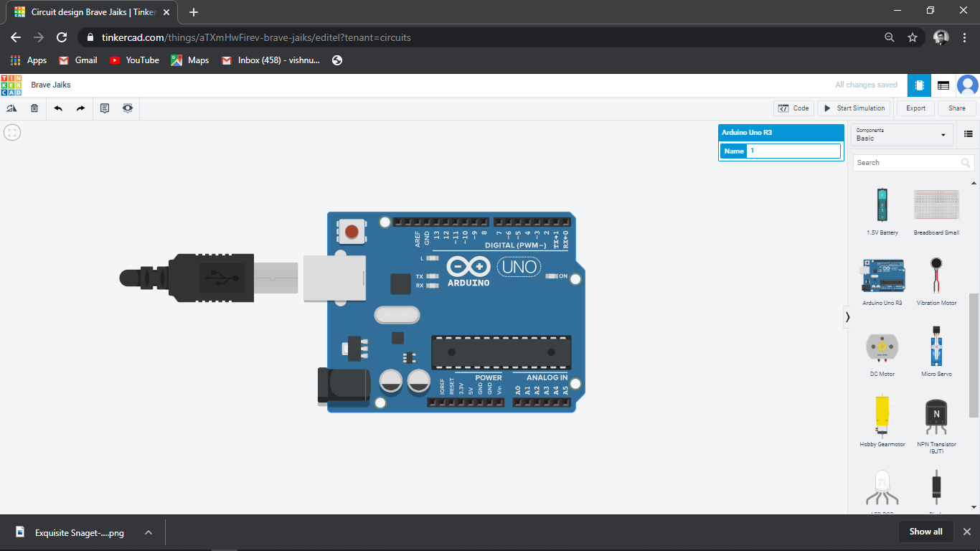Click Start Simulation
Viewport: 980px width, 551px height.
[853, 108]
